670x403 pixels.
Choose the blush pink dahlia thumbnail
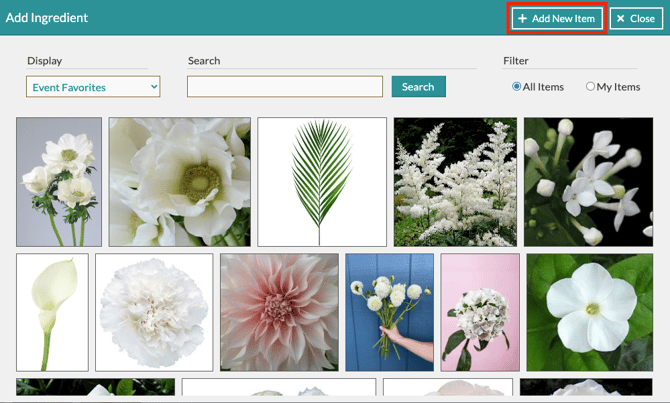pos(279,312)
